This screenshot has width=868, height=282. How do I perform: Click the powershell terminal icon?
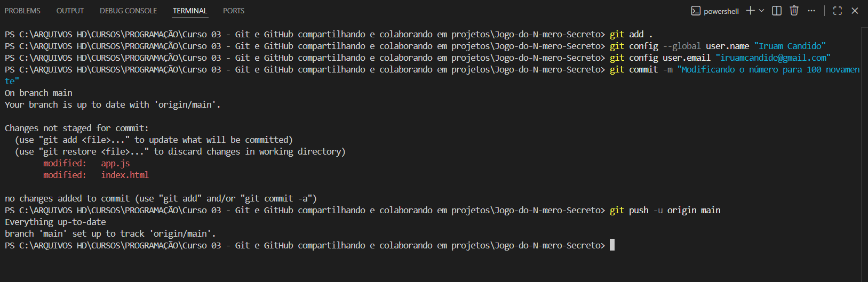point(696,11)
